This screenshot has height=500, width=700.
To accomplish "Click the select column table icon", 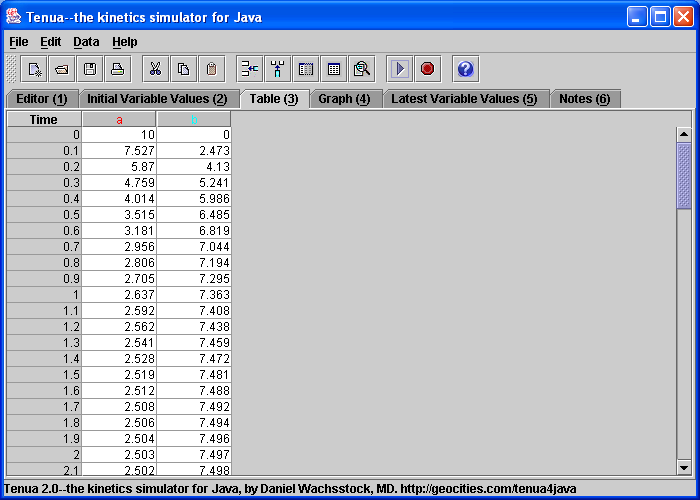I will pyautogui.click(x=306, y=69).
